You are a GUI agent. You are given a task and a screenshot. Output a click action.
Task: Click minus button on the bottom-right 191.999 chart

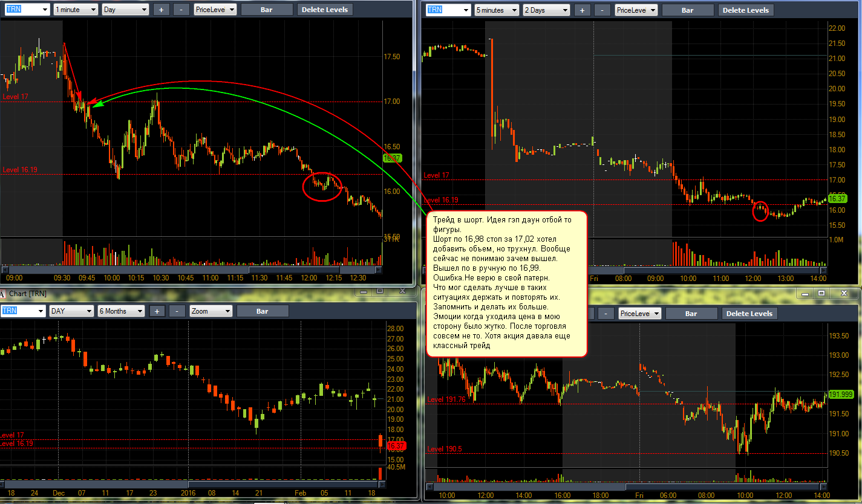[606, 314]
